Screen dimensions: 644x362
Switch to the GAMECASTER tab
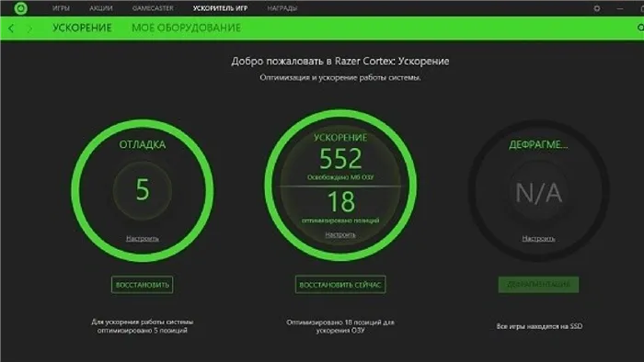pos(153,8)
